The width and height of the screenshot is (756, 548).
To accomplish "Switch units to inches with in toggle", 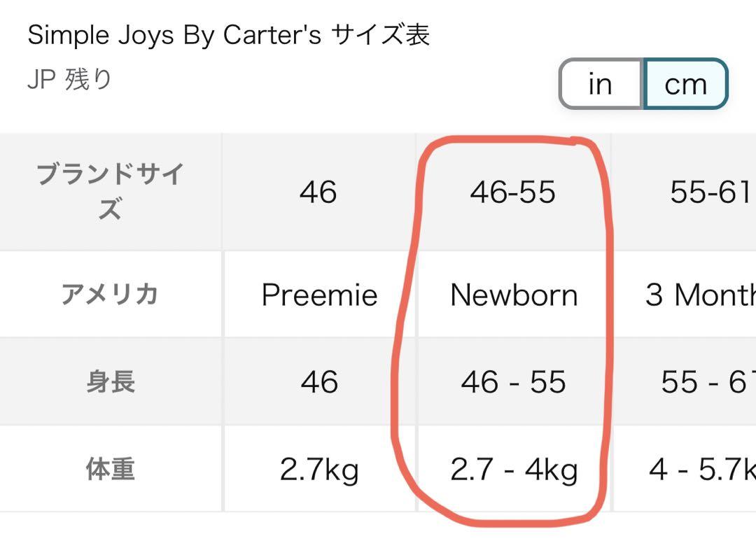I will 601,84.
